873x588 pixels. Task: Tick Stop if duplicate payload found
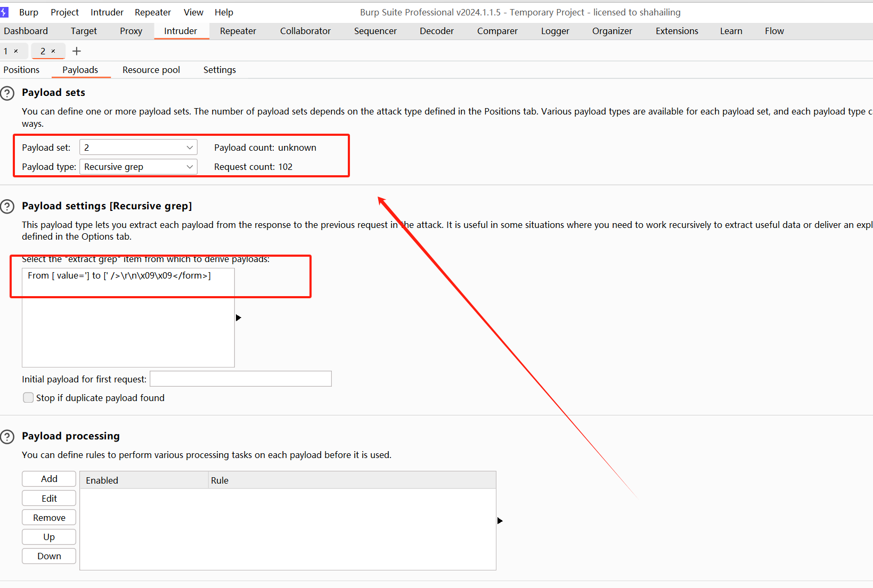(x=28, y=398)
